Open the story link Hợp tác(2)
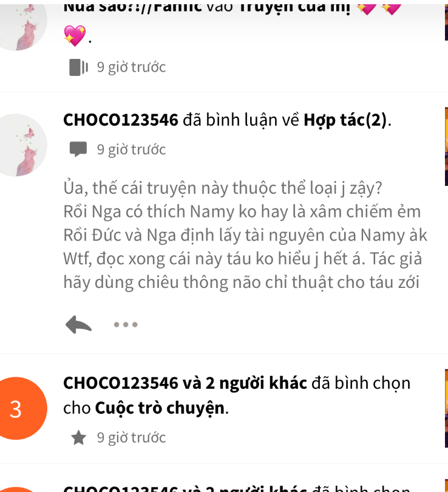Viewport: 448px width, 492px height. coord(345,120)
